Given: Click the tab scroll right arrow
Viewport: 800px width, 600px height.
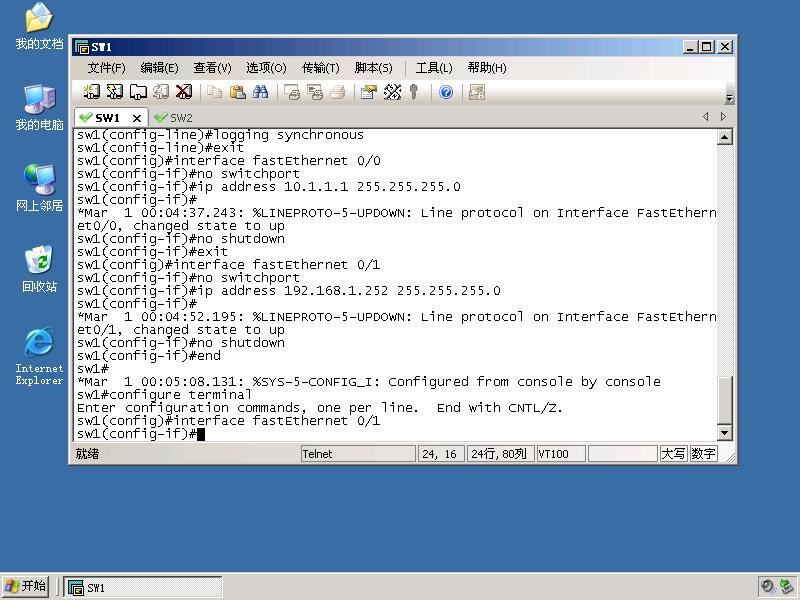Looking at the screenshot, I should [723, 116].
